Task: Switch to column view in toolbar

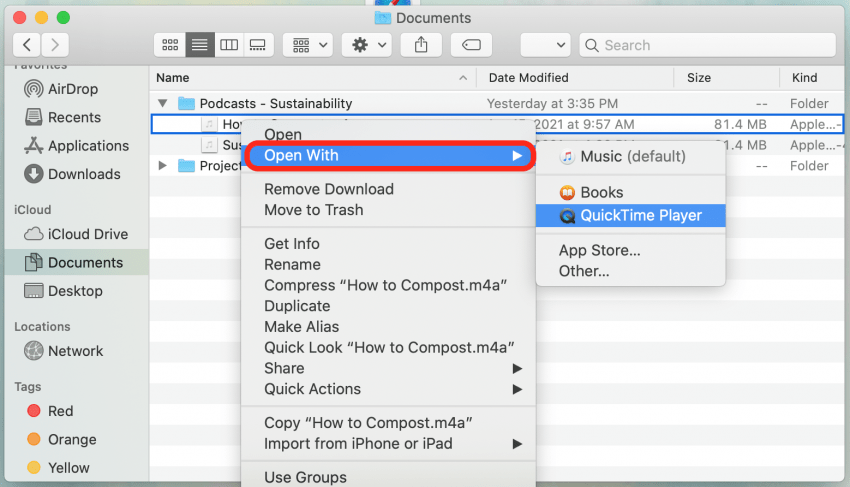Action: click(x=229, y=45)
